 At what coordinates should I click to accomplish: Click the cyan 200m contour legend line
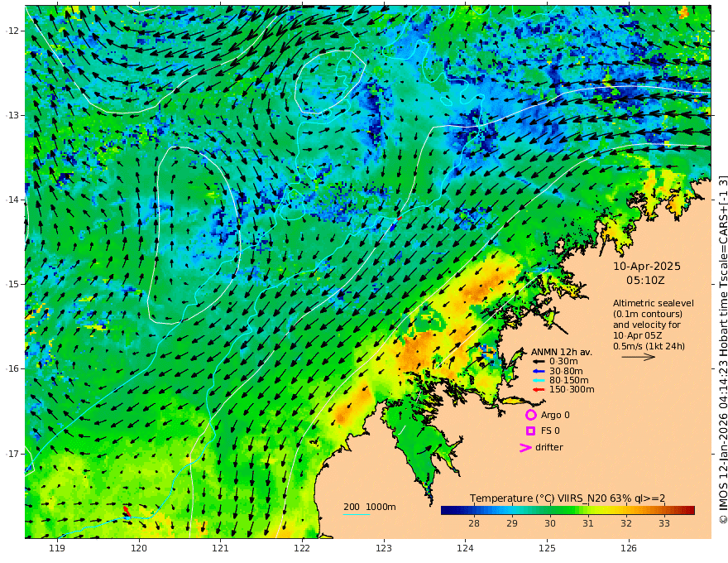(x=356, y=514)
